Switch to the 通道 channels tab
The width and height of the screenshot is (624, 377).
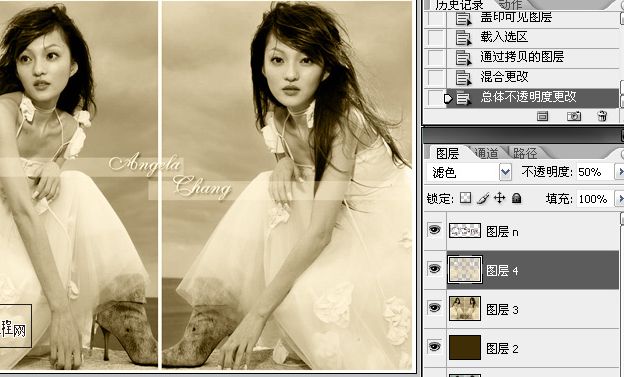click(487, 153)
